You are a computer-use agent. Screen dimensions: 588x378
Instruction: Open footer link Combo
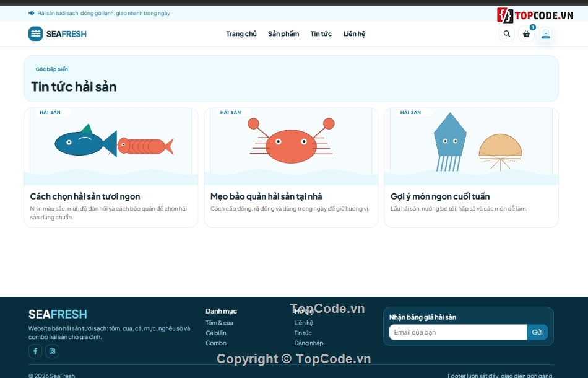click(x=216, y=343)
